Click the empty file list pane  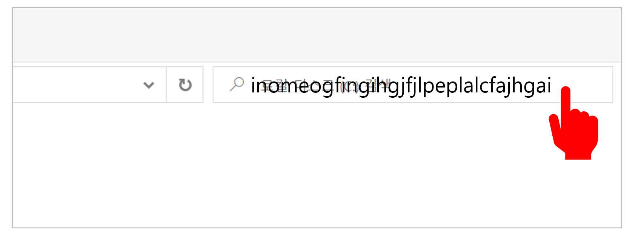317,166
